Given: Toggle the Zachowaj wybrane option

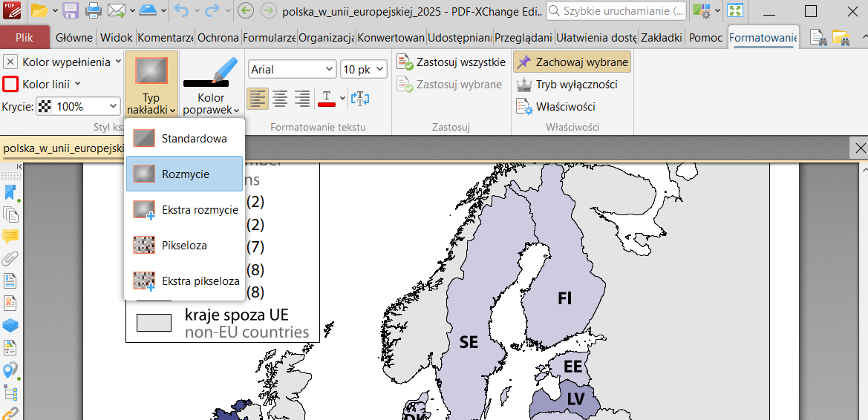Looking at the screenshot, I should pos(572,62).
